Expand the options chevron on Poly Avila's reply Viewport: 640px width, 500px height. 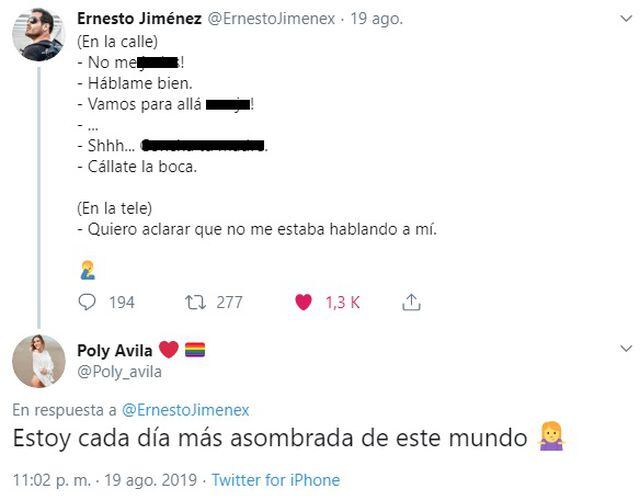pos(625,349)
